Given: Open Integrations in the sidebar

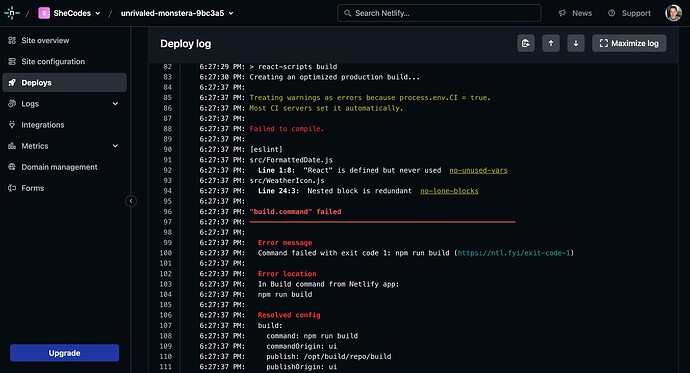Looking at the screenshot, I should tap(64, 125).
